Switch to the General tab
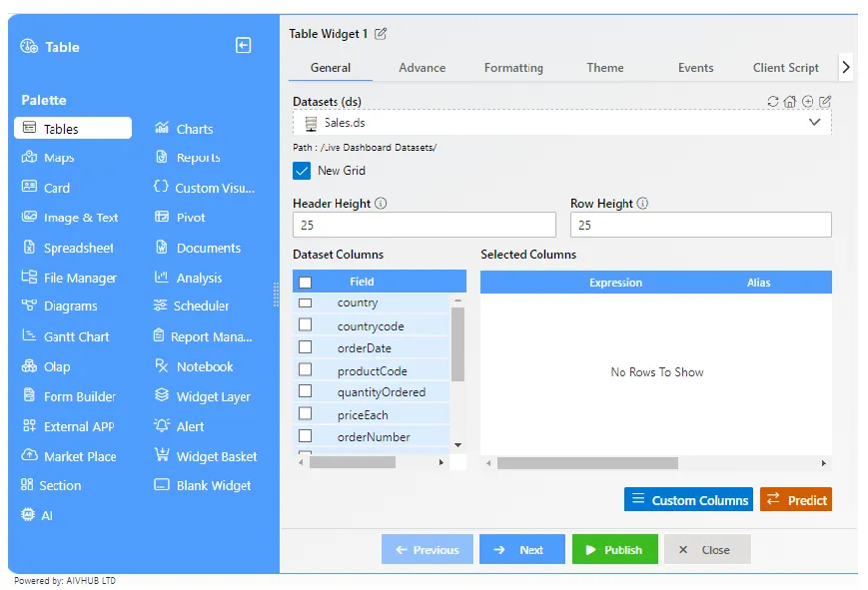 (331, 68)
